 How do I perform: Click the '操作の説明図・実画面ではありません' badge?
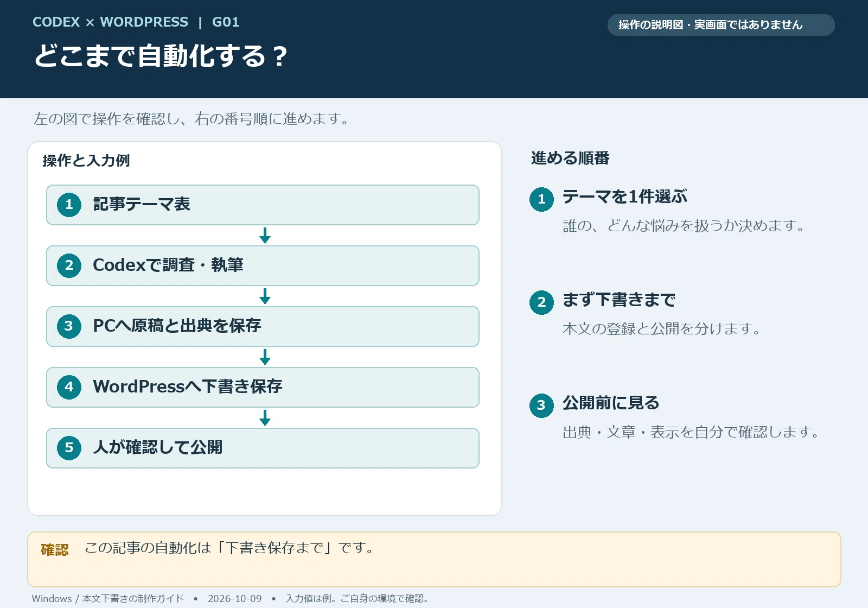point(720,25)
